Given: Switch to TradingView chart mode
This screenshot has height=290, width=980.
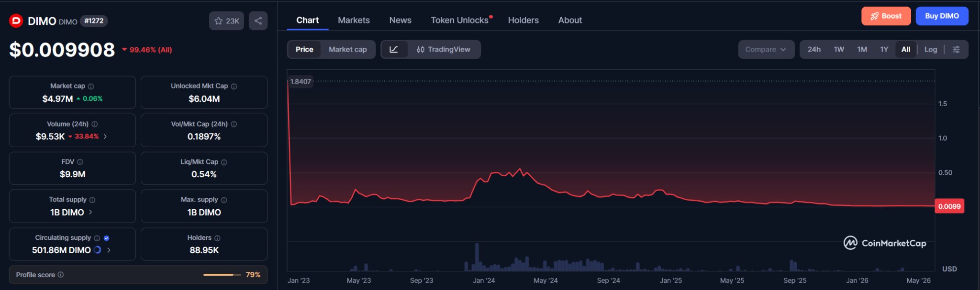Looking at the screenshot, I should pos(444,49).
